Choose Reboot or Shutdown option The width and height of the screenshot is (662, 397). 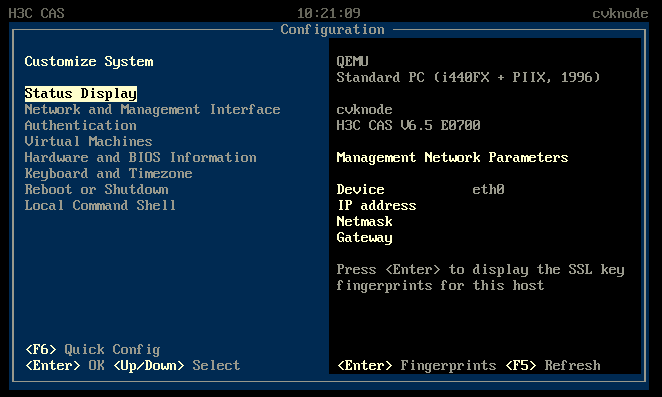click(97, 190)
